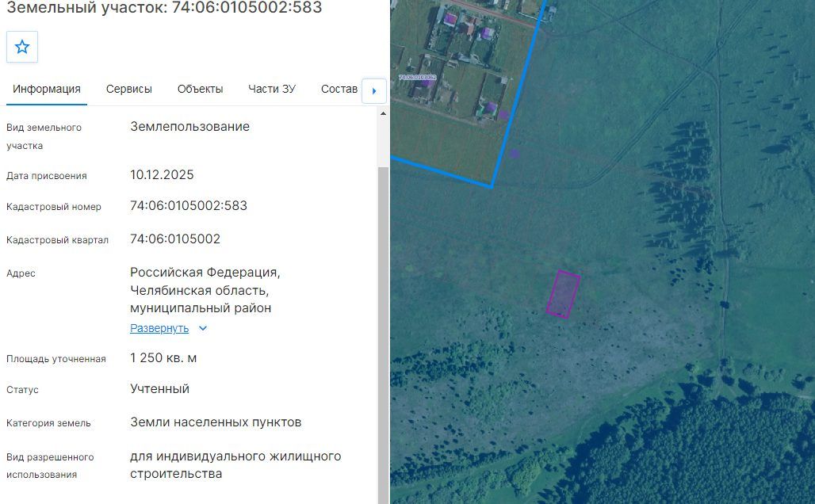Add the parcel to favorites with the star

click(22, 47)
